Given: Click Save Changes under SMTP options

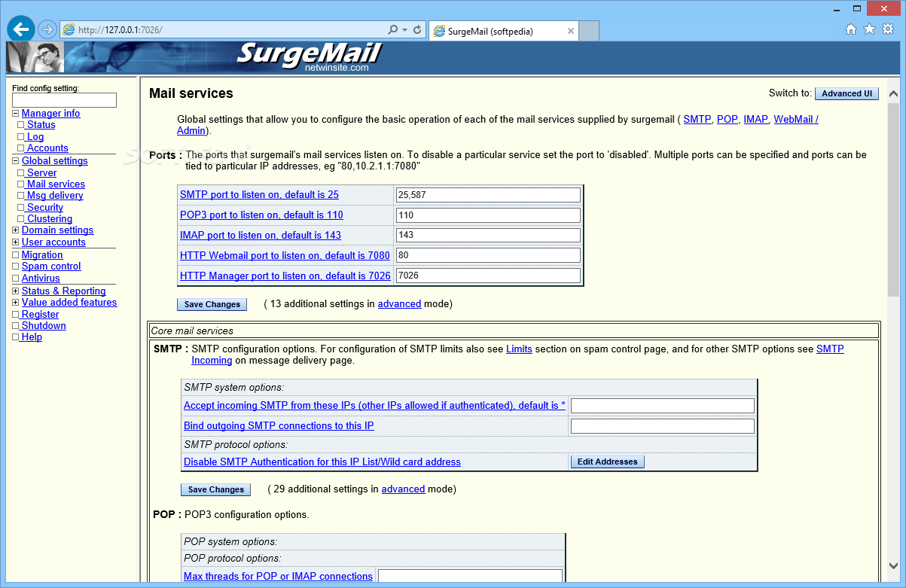Looking at the screenshot, I should tap(216, 489).
